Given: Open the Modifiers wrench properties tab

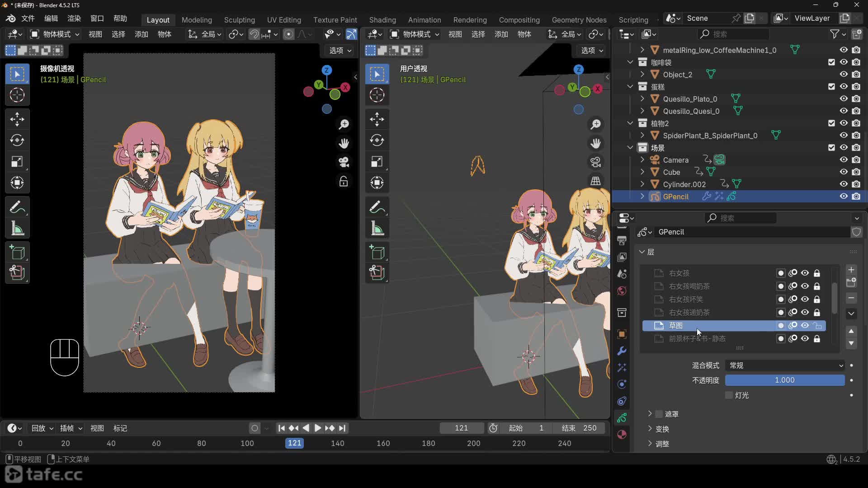Looking at the screenshot, I should (622, 351).
